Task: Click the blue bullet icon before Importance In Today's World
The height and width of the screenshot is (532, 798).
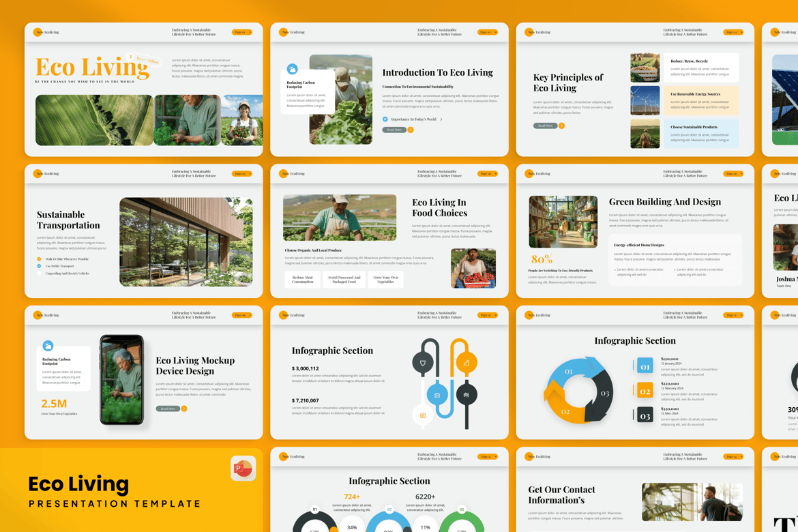Action: [385, 119]
